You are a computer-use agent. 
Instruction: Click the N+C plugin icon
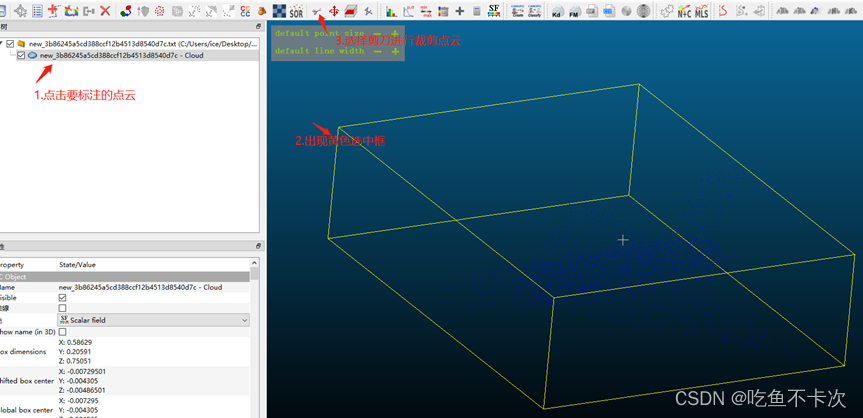click(x=685, y=10)
